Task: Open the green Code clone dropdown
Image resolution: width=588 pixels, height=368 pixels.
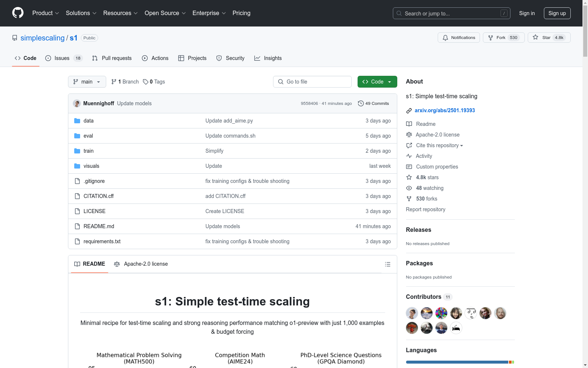Action: tap(377, 82)
